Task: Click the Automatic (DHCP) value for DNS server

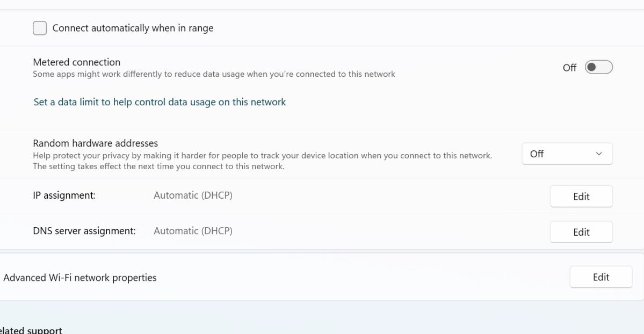Action: (x=193, y=231)
